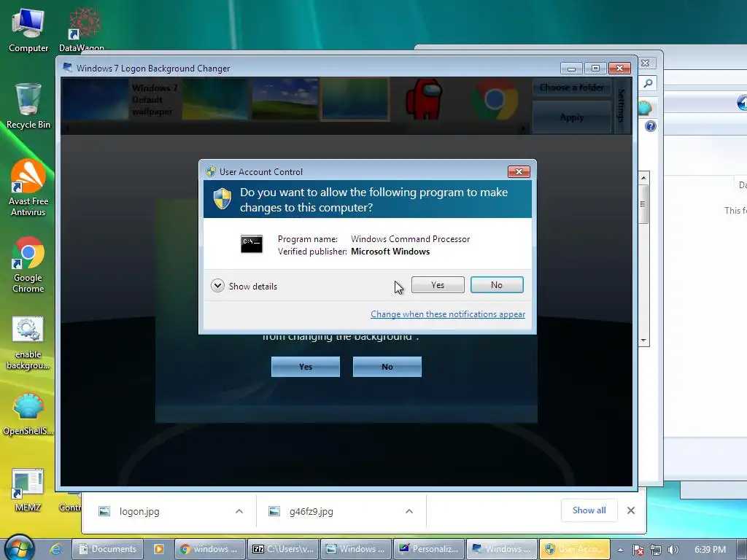The width and height of the screenshot is (747, 560).
Task: Click the blue Yes button in Logon Changer
Action: (x=306, y=367)
